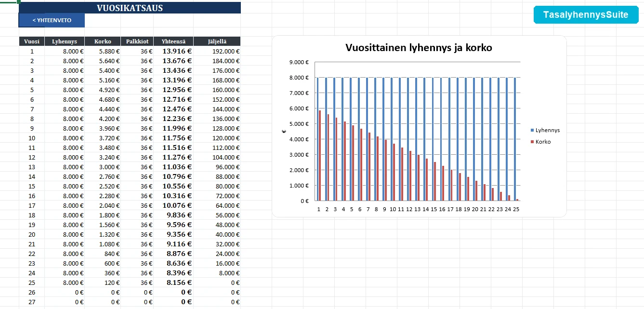644x309 pixels.
Task: Click the 6.000 € chart axis label
Action: click(300, 108)
